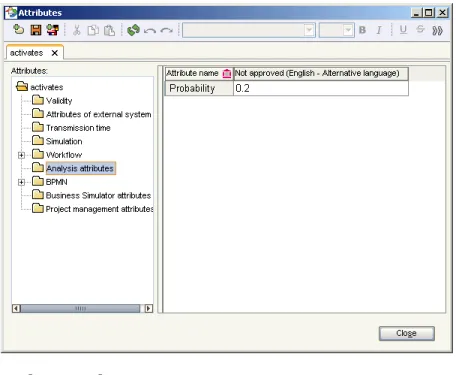Toggle Bold formatting

pyautogui.click(x=362, y=30)
